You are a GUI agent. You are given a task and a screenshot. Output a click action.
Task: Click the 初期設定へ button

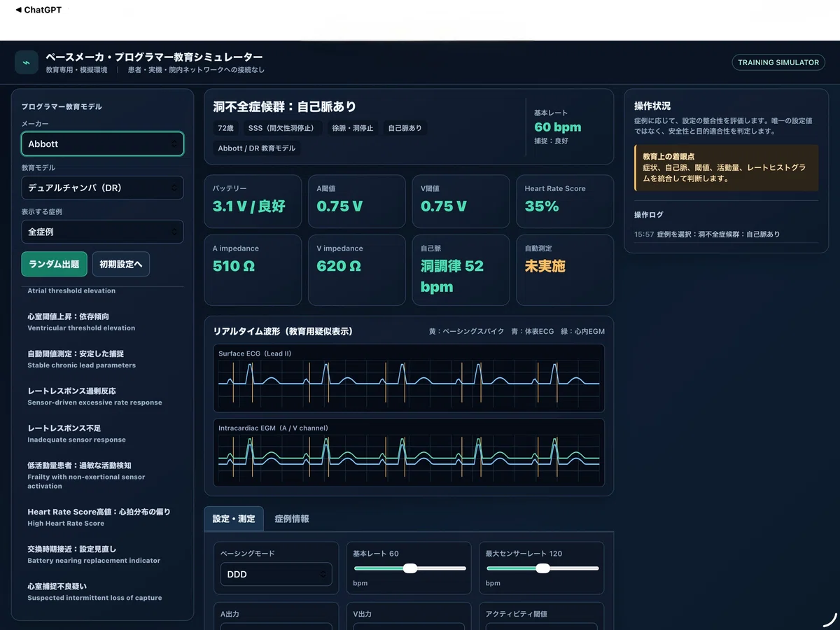pos(121,265)
